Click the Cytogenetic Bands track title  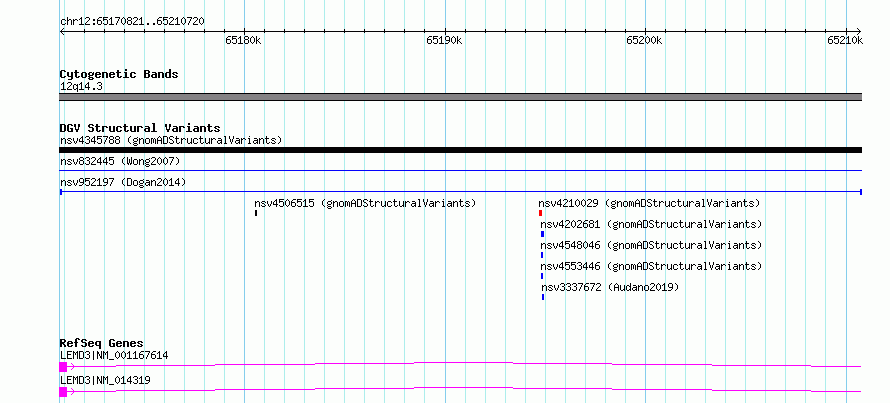pyautogui.click(x=119, y=74)
